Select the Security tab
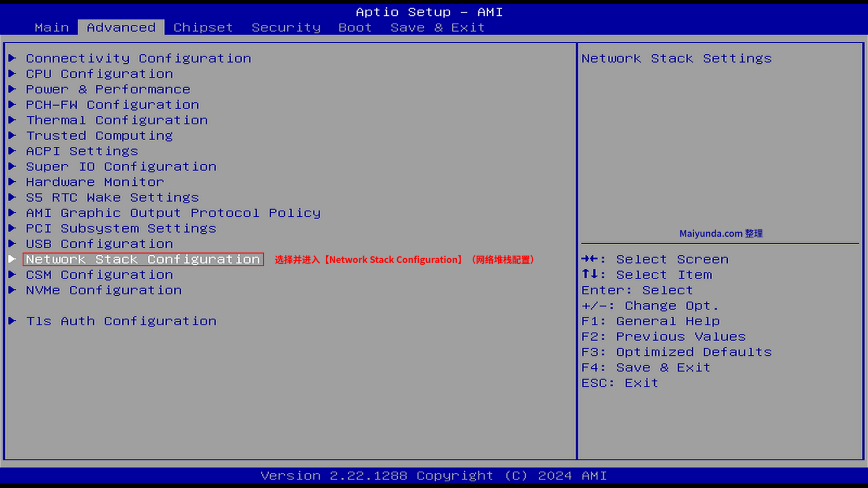 (286, 27)
